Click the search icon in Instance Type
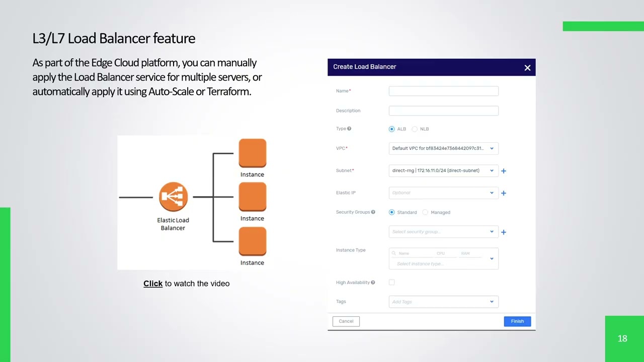644x362 pixels. [x=394, y=253]
